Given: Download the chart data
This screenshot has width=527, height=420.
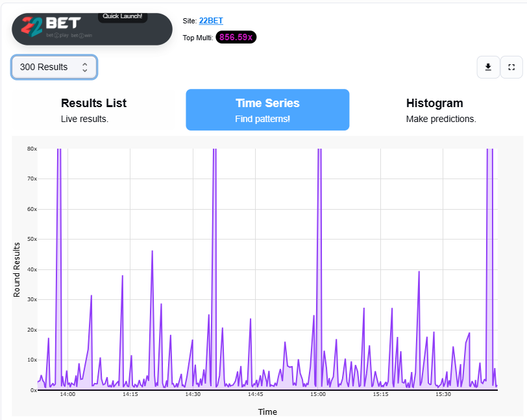Looking at the screenshot, I should click(488, 68).
